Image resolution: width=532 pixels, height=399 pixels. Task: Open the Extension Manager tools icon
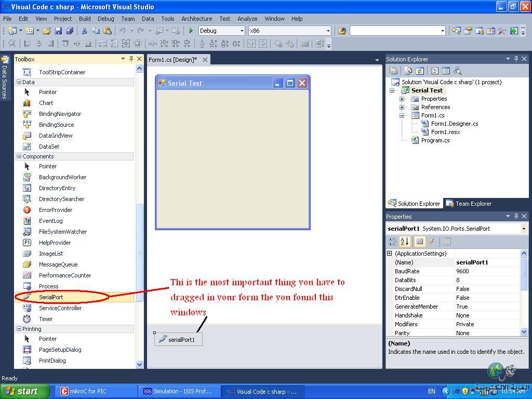[x=502, y=31]
